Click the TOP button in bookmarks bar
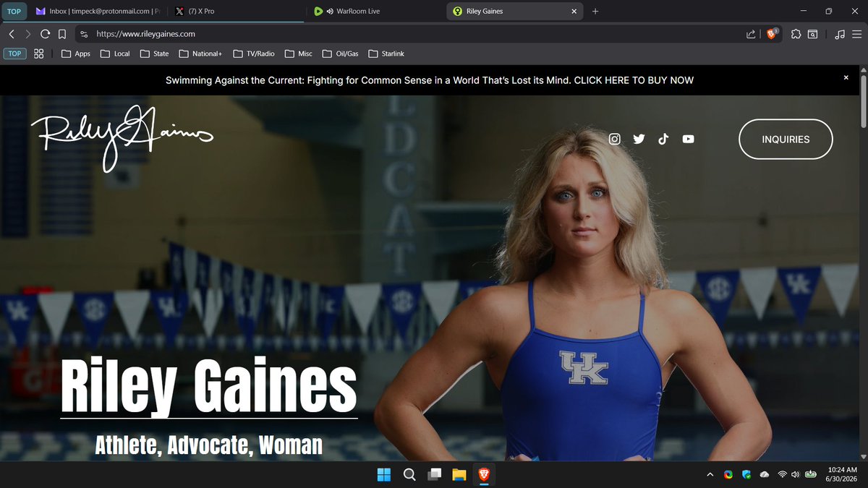The width and height of the screenshot is (868, 488). (14, 53)
